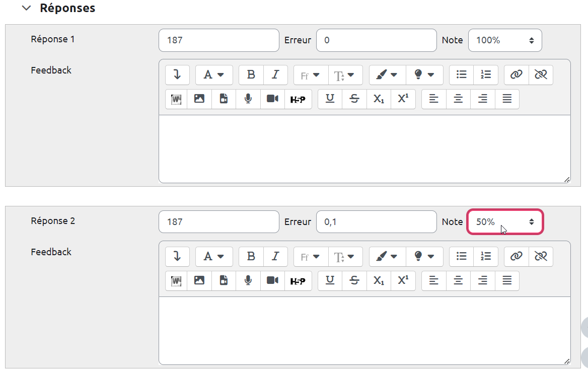Click the microphone record audio icon in Réponse 2

coord(248,281)
